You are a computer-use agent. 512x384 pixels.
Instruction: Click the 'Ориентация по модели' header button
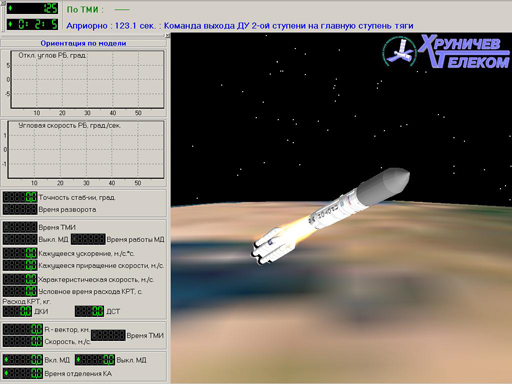83,43
